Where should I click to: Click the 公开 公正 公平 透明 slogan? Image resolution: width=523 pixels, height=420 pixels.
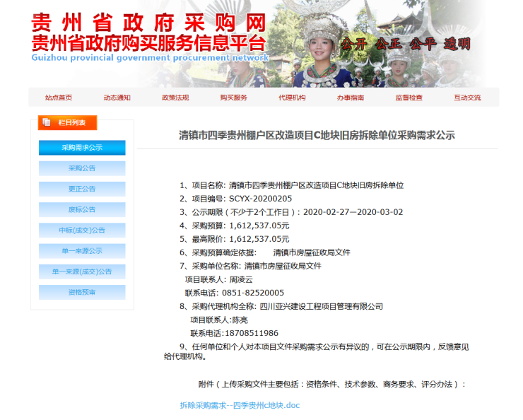point(406,44)
